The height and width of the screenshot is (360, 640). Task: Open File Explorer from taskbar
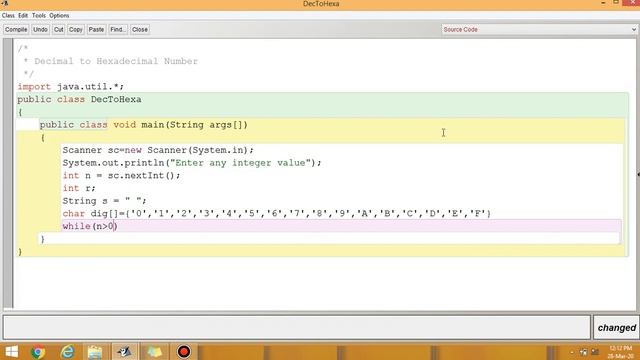pyautogui.click(x=95, y=352)
